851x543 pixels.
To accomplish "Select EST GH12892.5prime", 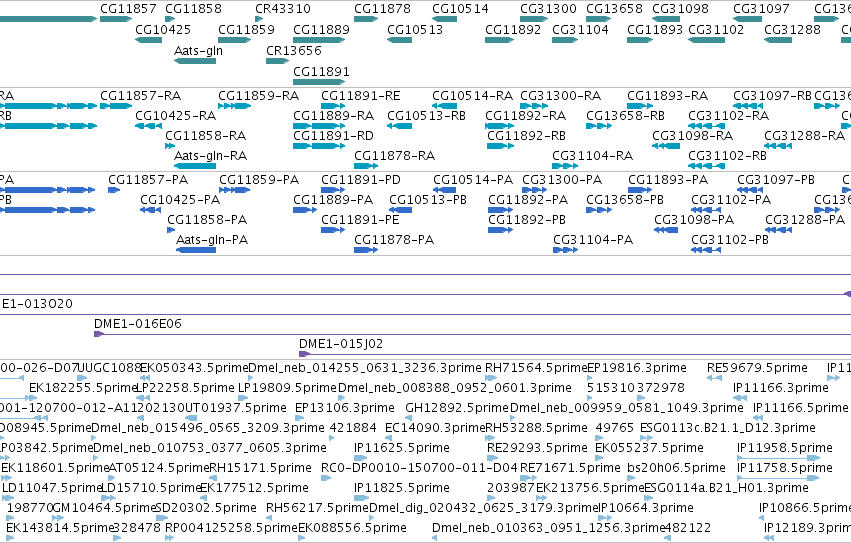I will pyautogui.click(x=457, y=408).
